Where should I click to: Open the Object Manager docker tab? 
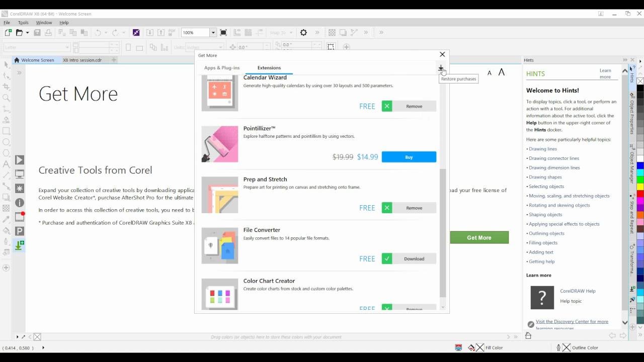[x=632, y=165]
